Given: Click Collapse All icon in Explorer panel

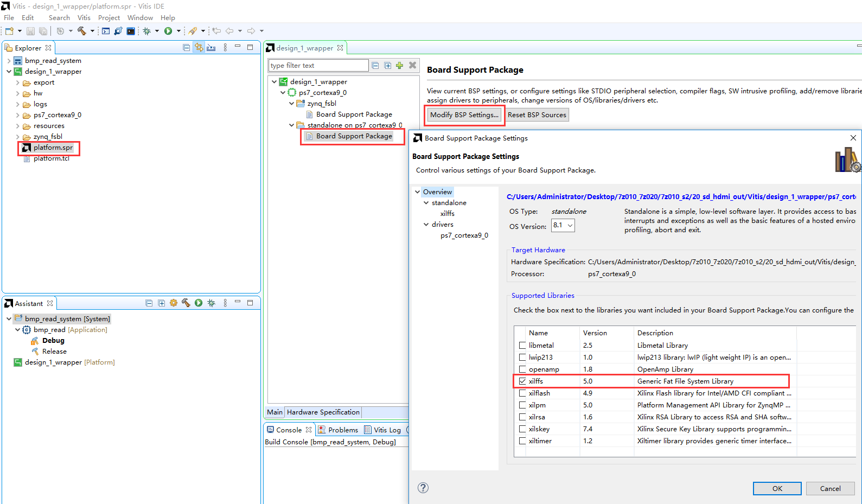Looking at the screenshot, I should click(x=187, y=48).
